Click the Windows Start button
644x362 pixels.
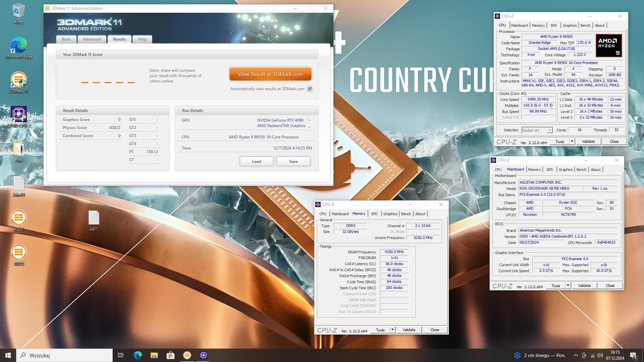tap(8, 355)
